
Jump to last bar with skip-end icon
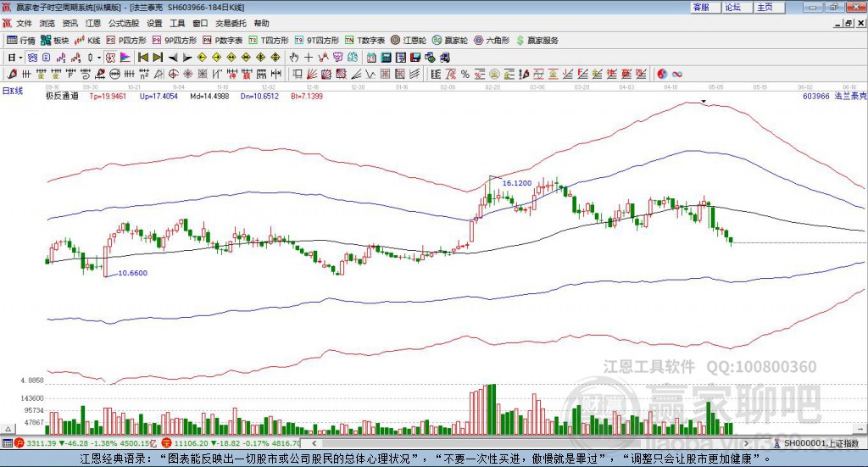tap(158, 58)
